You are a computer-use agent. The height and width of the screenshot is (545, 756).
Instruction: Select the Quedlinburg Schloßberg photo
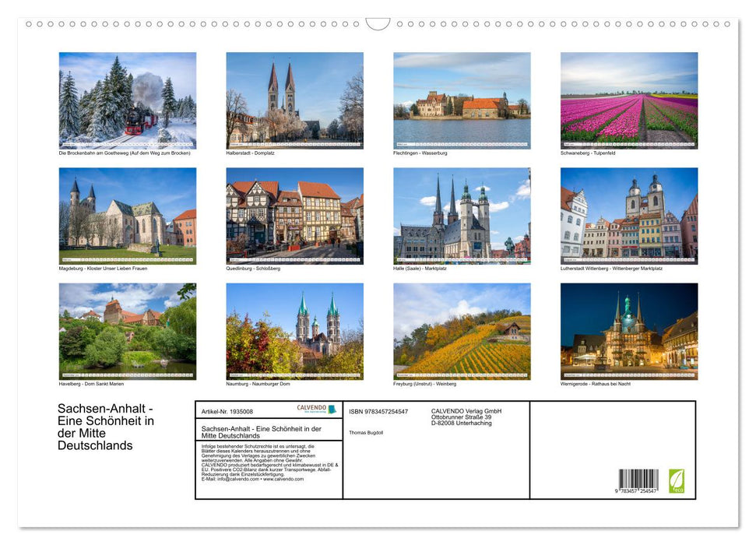294,215
